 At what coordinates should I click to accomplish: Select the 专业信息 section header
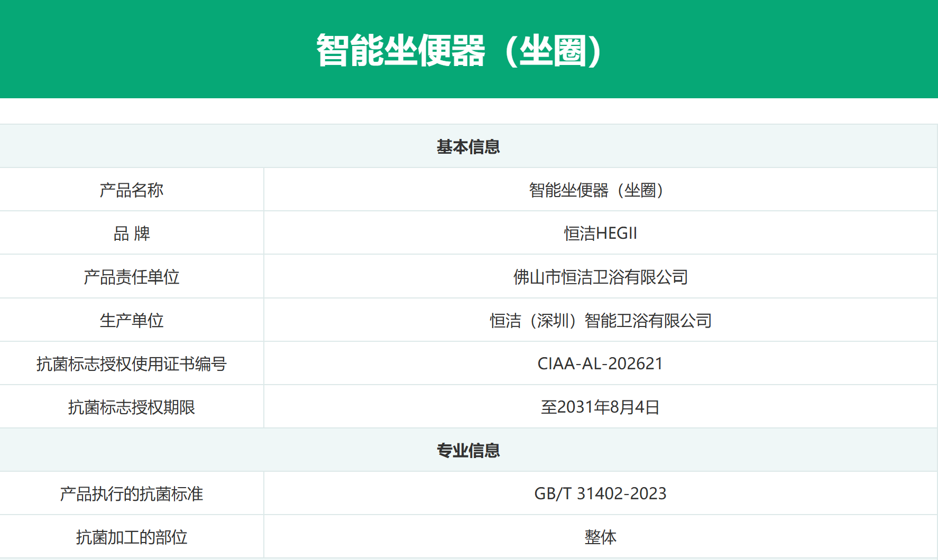pos(468,450)
